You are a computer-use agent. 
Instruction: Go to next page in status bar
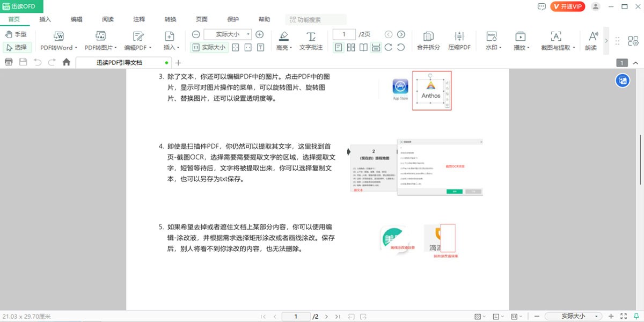pos(327,317)
